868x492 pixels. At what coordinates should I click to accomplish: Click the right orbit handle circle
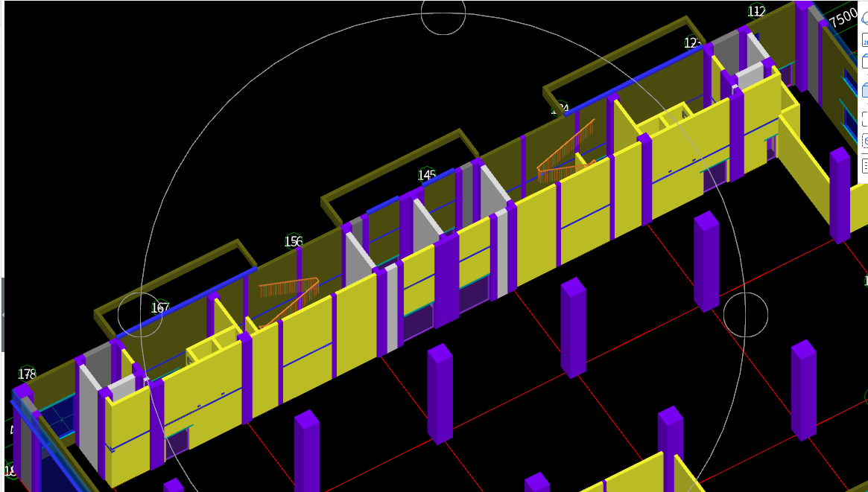[746, 315]
